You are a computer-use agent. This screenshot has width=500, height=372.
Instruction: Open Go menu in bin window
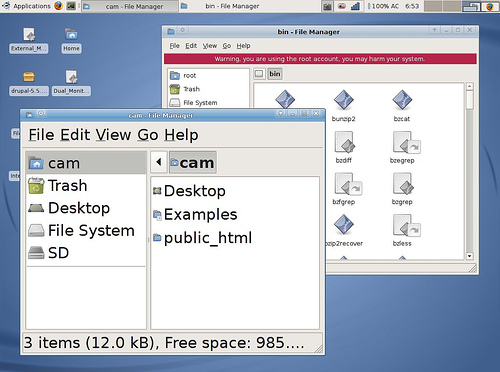[227, 46]
